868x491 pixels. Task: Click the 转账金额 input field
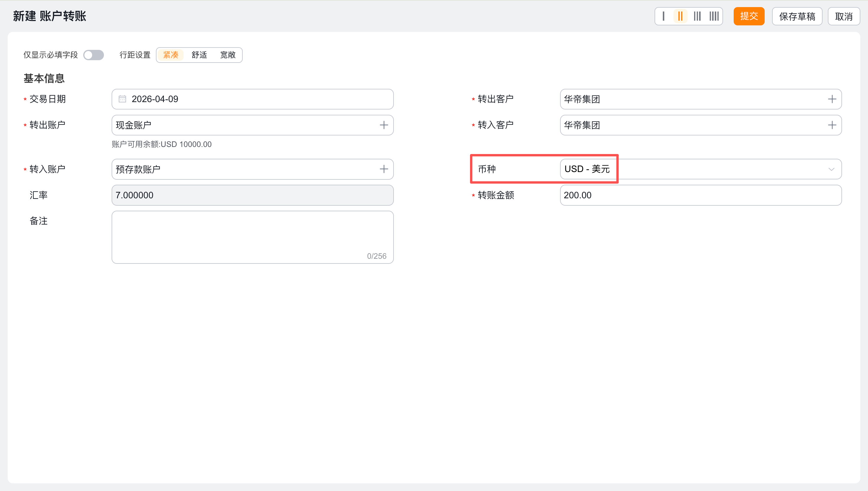tap(700, 195)
